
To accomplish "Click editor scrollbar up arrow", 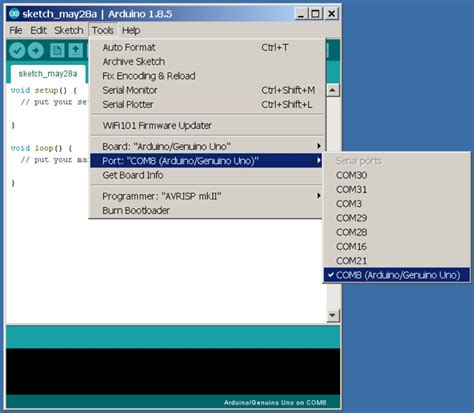I will coord(333,90).
